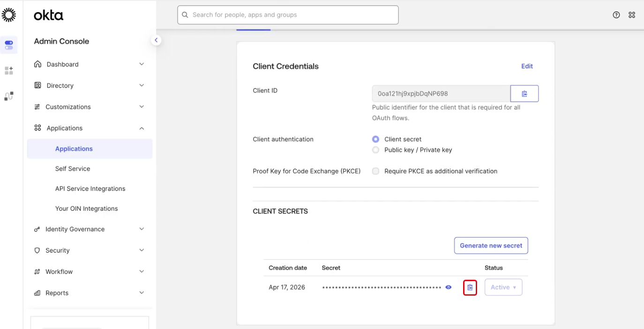Click the Status column header
Viewport: 644px width, 329px height.
tap(494, 268)
